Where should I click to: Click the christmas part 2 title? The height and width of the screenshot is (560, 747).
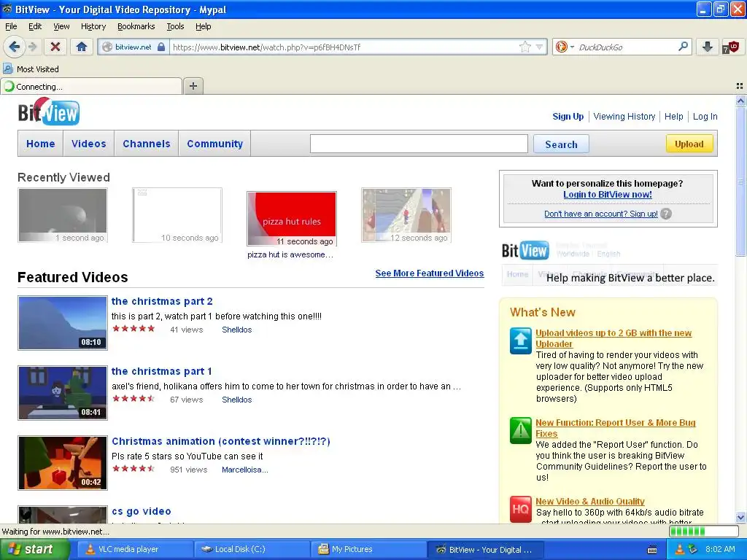click(x=162, y=301)
